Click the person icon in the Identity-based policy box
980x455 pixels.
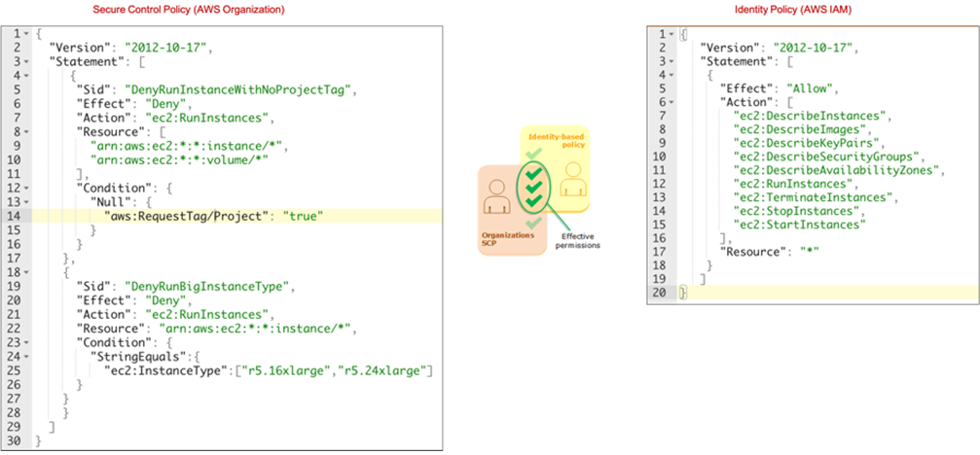coord(571,180)
